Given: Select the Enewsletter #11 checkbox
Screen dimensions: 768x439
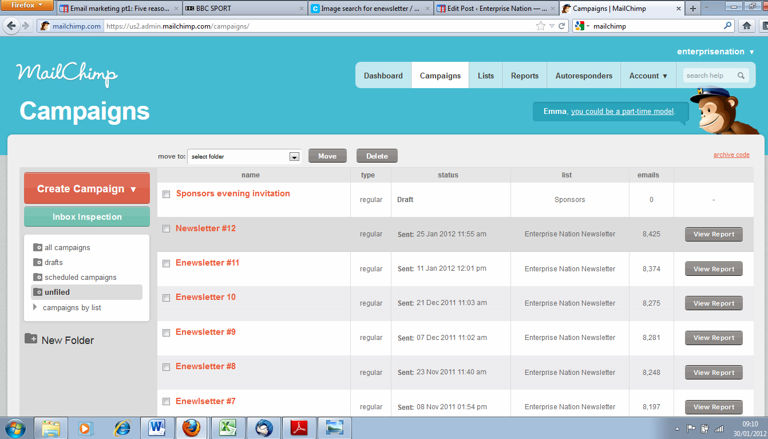Looking at the screenshot, I should click(x=166, y=264).
